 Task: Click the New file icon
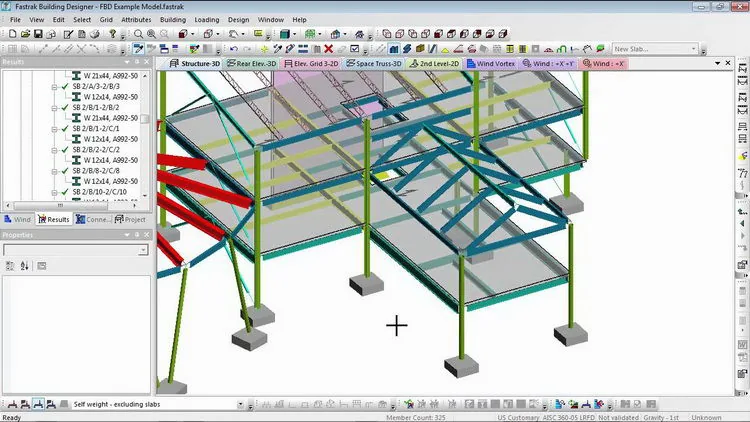12,34
